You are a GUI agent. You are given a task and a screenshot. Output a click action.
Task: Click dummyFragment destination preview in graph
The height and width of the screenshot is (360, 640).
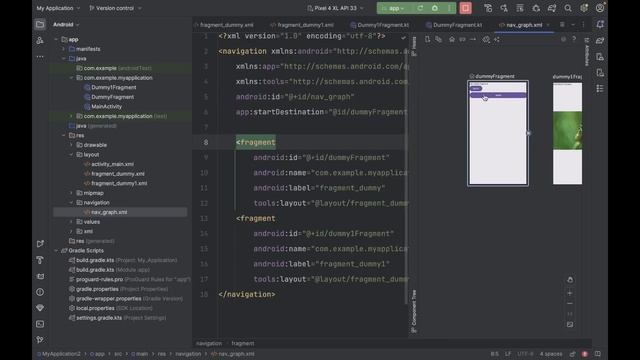click(498, 133)
